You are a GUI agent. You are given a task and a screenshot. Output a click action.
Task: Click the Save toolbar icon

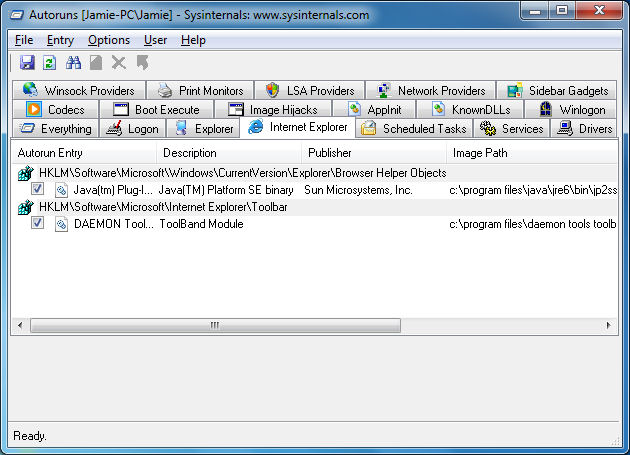click(x=27, y=63)
